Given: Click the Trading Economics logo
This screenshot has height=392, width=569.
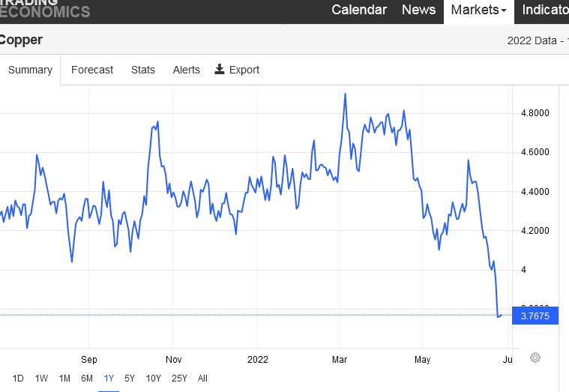Looking at the screenshot, I should point(45,8).
